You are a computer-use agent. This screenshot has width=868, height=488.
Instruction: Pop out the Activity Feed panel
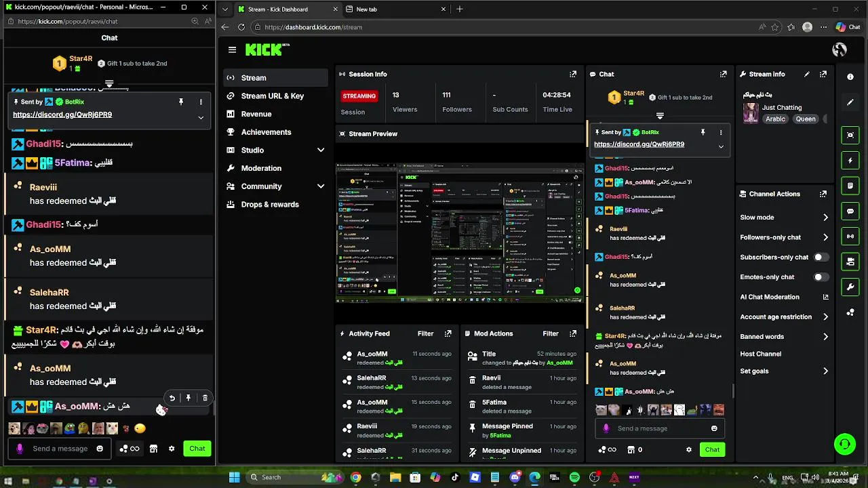tap(448, 333)
